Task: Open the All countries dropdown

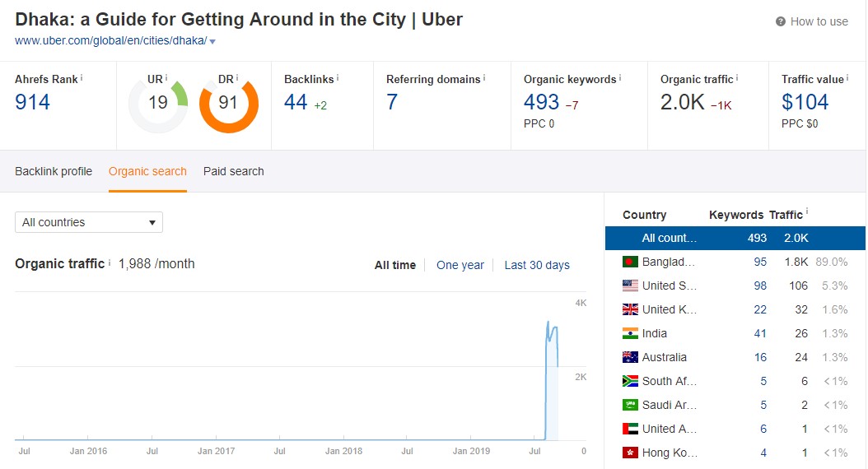Action: [x=89, y=222]
